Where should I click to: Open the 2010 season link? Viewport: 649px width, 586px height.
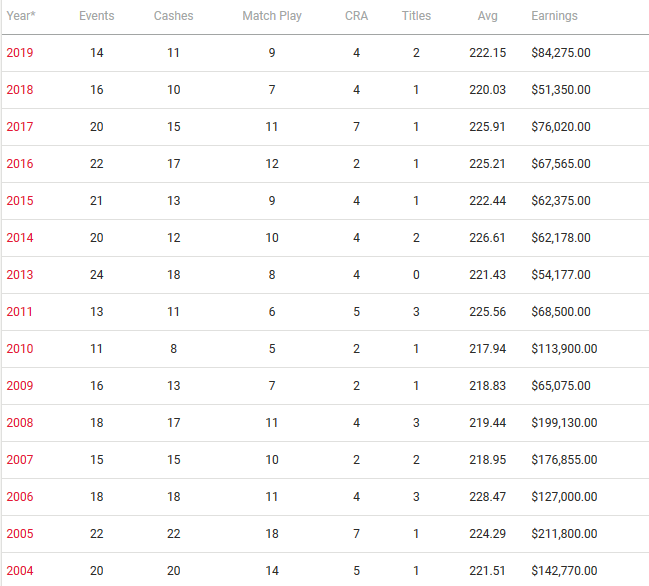point(20,349)
